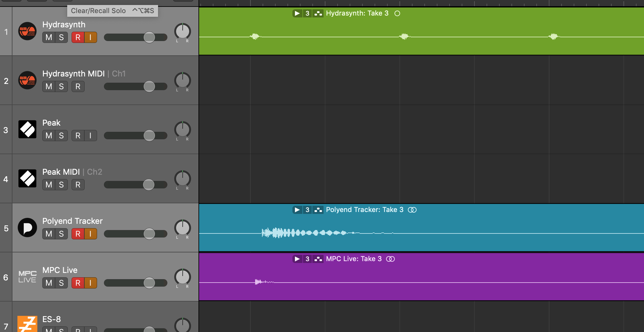Mute the Peak MIDI track
This screenshot has height=332, width=644.
49,185
